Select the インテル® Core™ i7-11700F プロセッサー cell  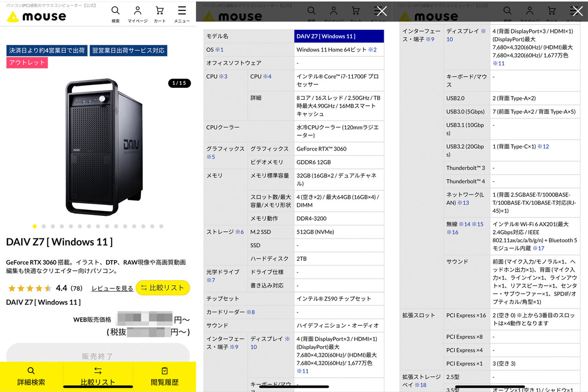tap(339, 80)
